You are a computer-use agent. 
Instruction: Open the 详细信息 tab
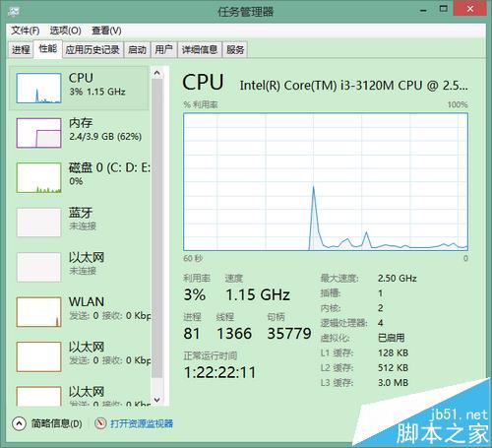[x=200, y=49]
